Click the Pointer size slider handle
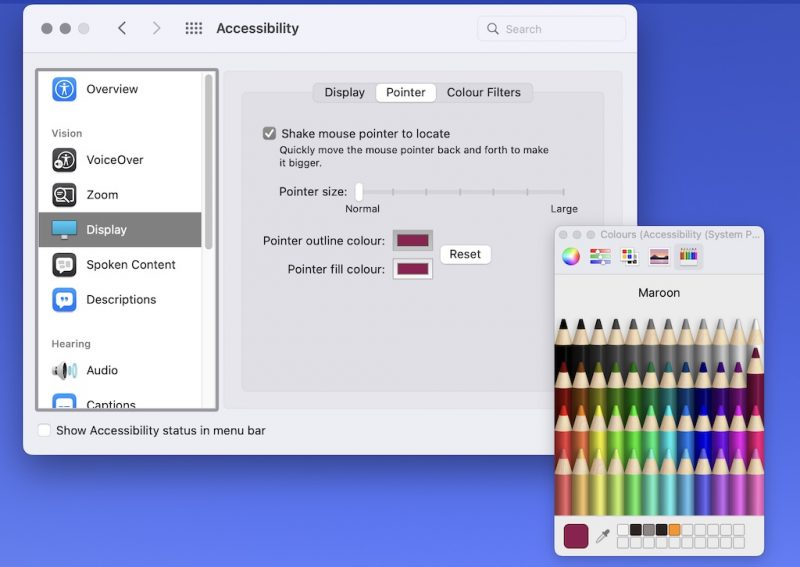Viewport: 800px width, 567px height. pos(359,192)
